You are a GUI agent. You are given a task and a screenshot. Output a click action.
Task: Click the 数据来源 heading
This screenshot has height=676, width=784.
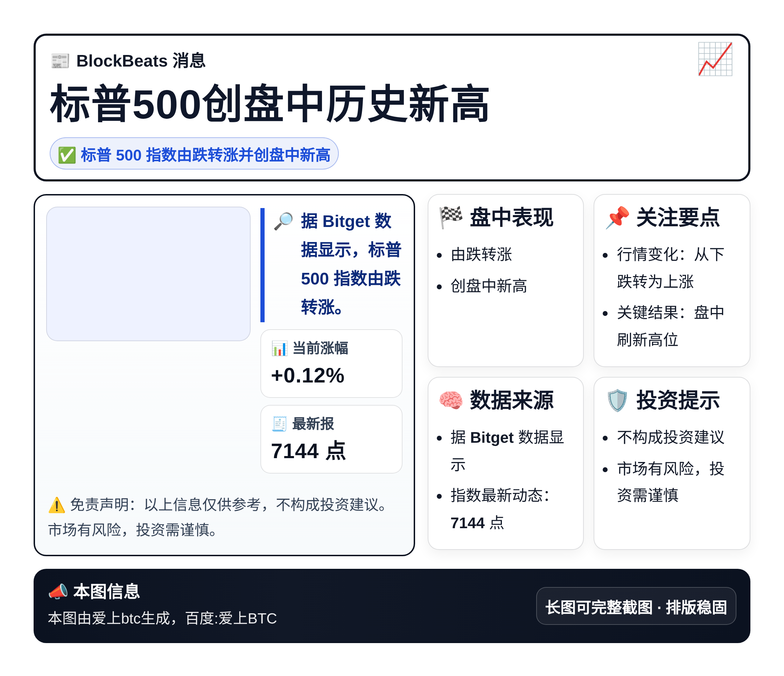[x=511, y=400]
